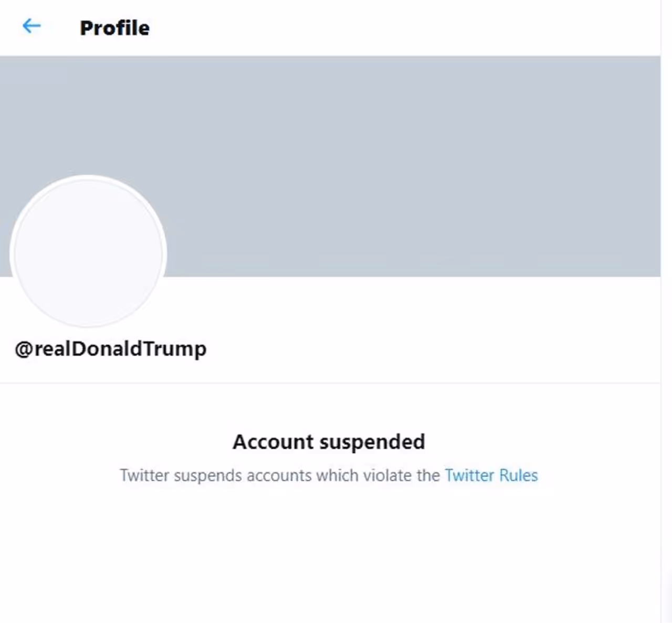Image resolution: width=672 pixels, height=623 pixels.
Task: Click the blue back arrow
Action: (x=31, y=26)
